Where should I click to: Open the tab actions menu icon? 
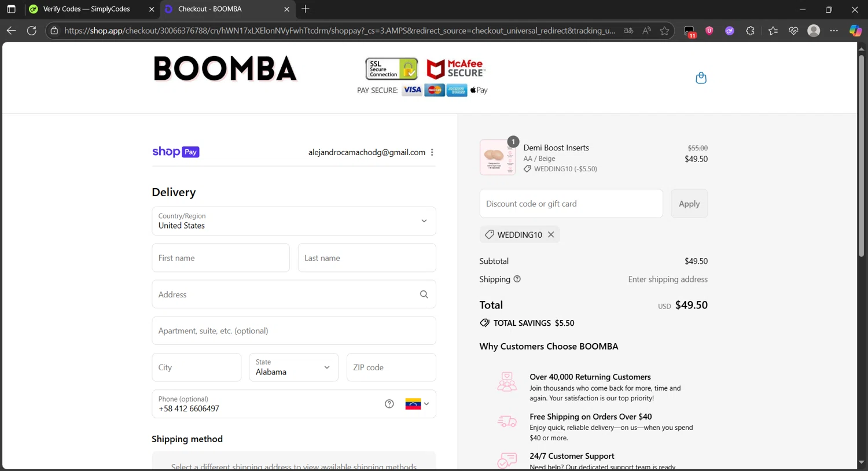pos(11,9)
